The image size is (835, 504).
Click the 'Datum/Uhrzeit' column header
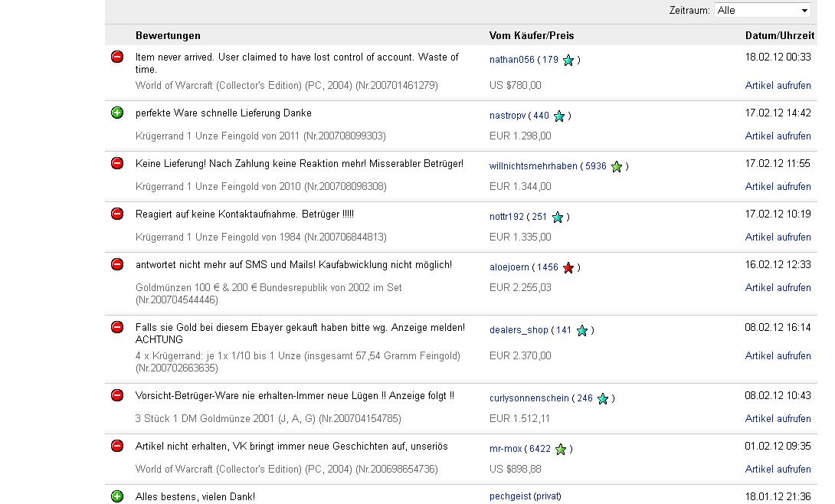pos(779,35)
